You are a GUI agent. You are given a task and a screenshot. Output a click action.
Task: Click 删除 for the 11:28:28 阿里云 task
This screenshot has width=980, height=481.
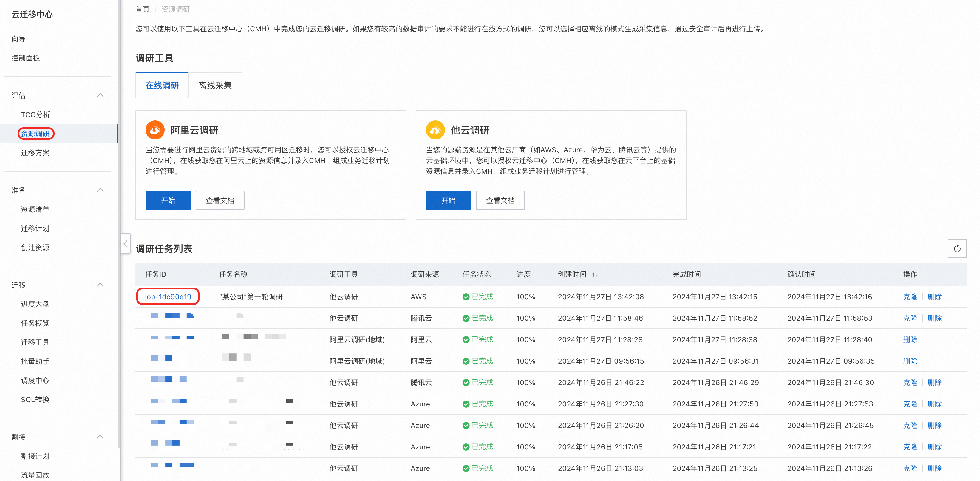point(910,339)
